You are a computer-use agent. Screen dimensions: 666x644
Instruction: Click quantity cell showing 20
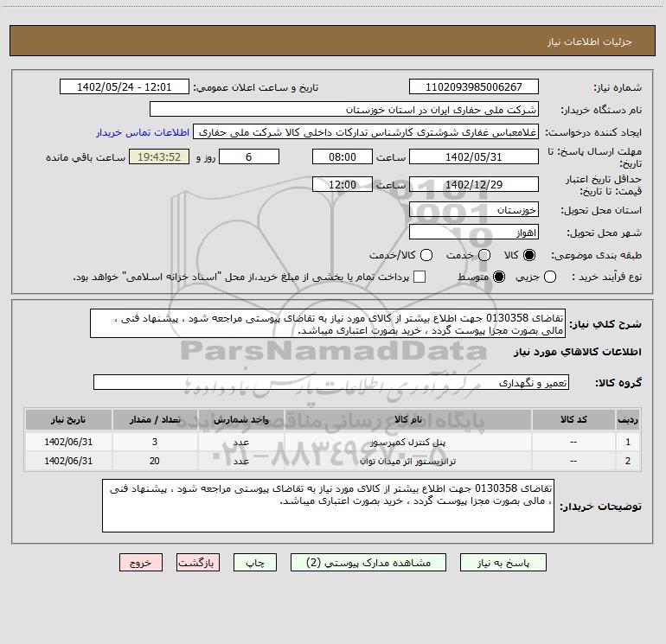[x=155, y=461]
